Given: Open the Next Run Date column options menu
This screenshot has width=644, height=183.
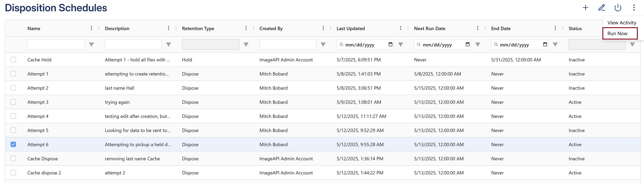Looking at the screenshot, I should 478,28.
